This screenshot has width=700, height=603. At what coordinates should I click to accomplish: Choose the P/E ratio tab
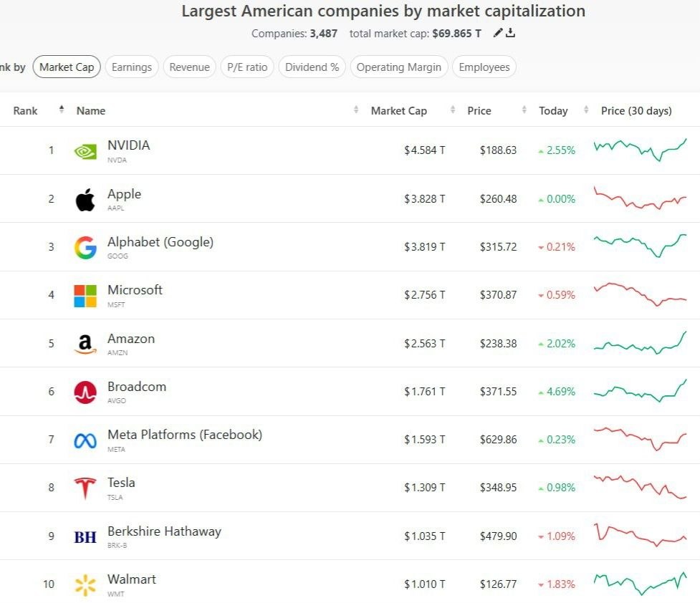click(x=247, y=67)
